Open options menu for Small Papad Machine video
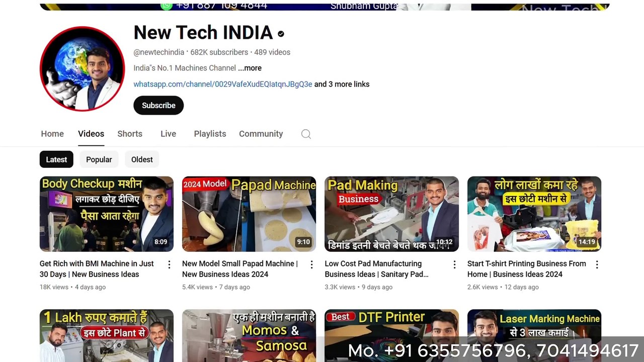Viewport: 644px width, 362px height. (311, 264)
